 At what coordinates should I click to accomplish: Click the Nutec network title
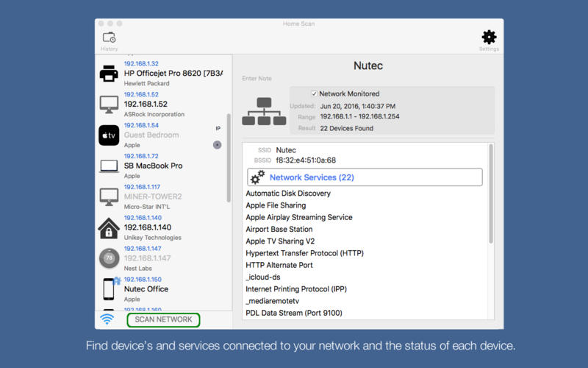click(368, 66)
